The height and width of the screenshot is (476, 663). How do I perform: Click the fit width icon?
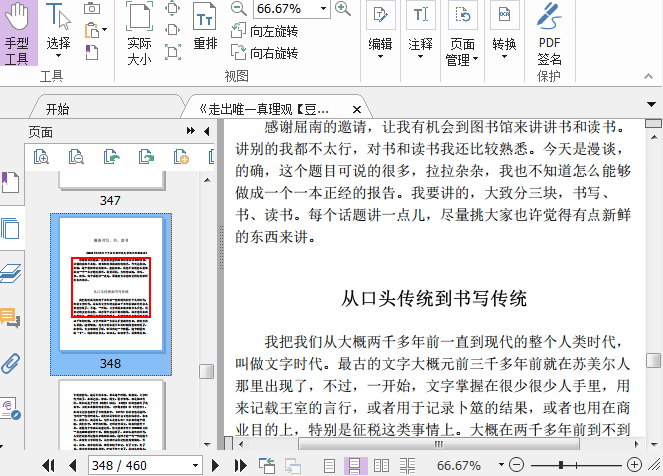[173, 30]
